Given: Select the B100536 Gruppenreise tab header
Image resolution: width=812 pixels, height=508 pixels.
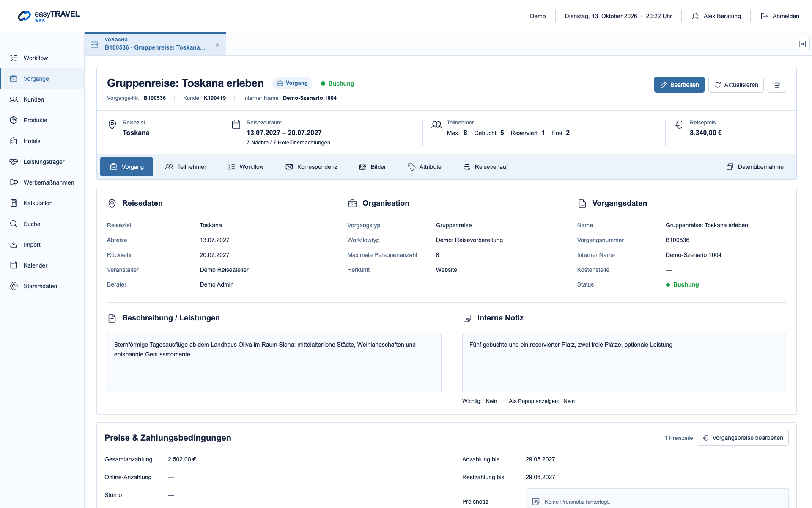Looking at the screenshot, I should (x=155, y=44).
